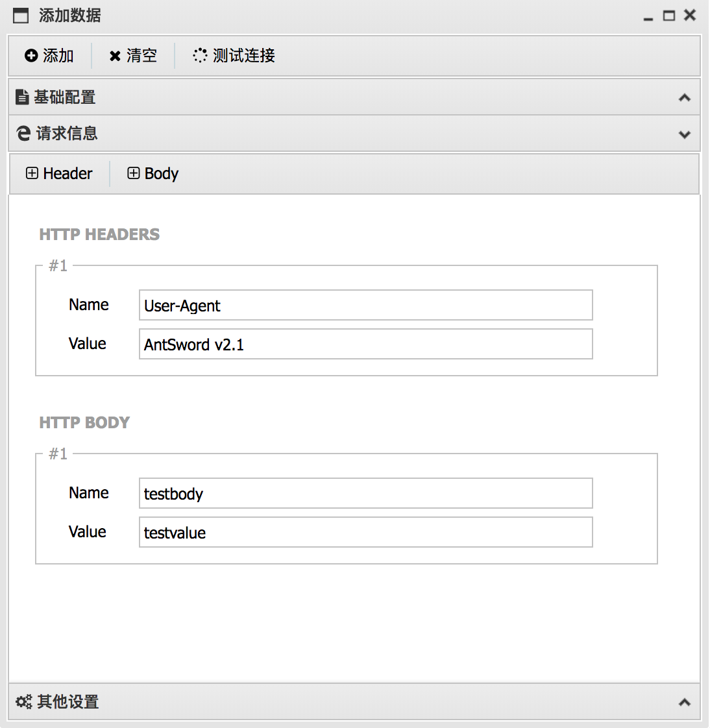Focus the header Value field AntSword v2.1
The image size is (710, 728).
click(366, 344)
